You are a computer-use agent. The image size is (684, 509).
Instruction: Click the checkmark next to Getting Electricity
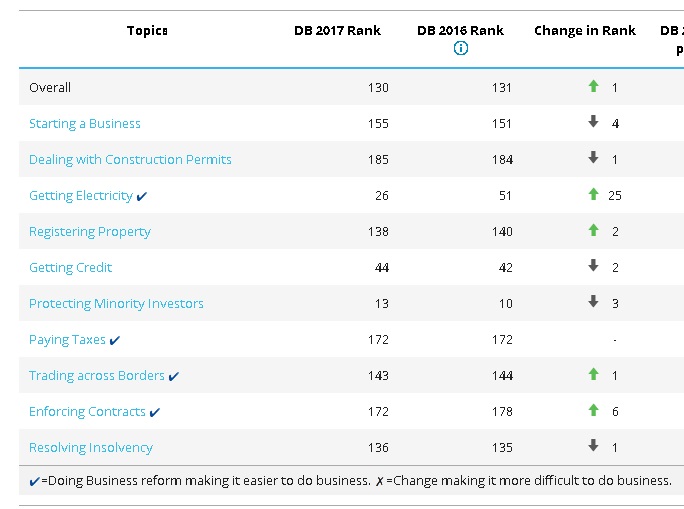pyautogui.click(x=142, y=197)
